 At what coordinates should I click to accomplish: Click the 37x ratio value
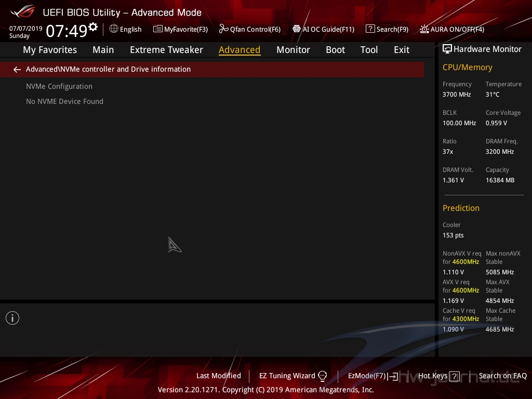(x=447, y=152)
